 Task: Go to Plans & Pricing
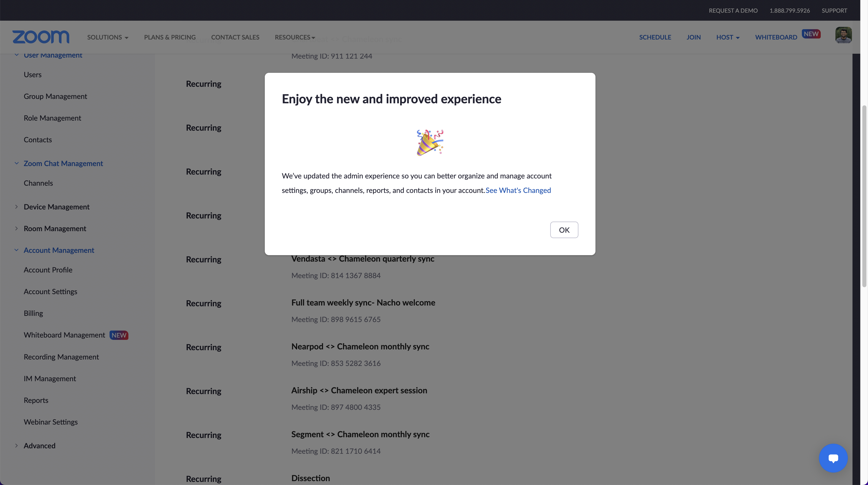click(170, 37)
